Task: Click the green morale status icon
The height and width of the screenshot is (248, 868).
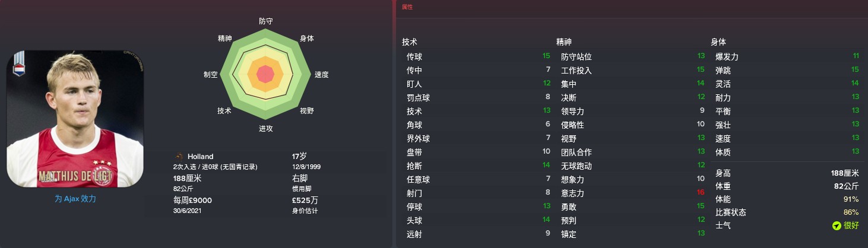Action: tap(836, 226)
